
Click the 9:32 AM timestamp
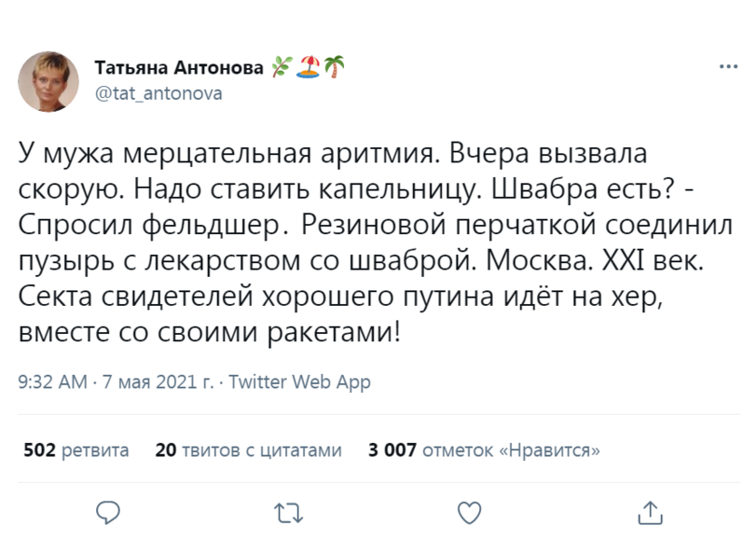53,382
